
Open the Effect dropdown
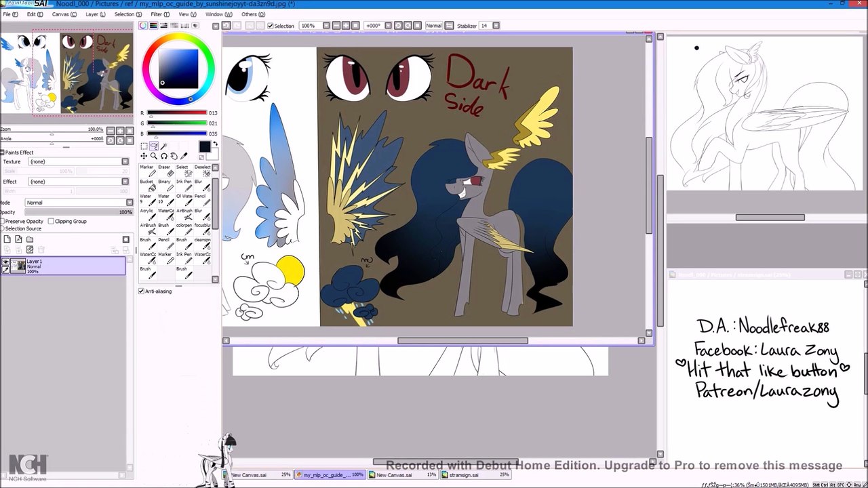(x=125, y=182)
